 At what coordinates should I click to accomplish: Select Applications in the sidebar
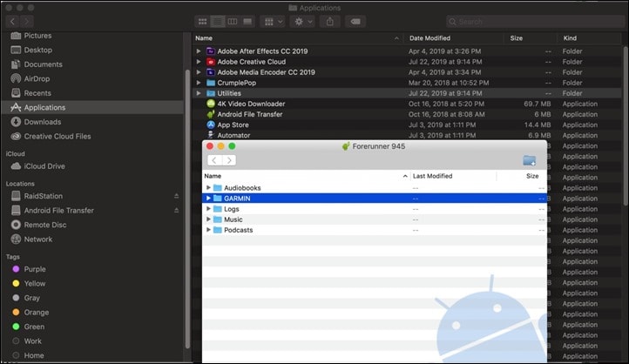click(x=92, y=107)
